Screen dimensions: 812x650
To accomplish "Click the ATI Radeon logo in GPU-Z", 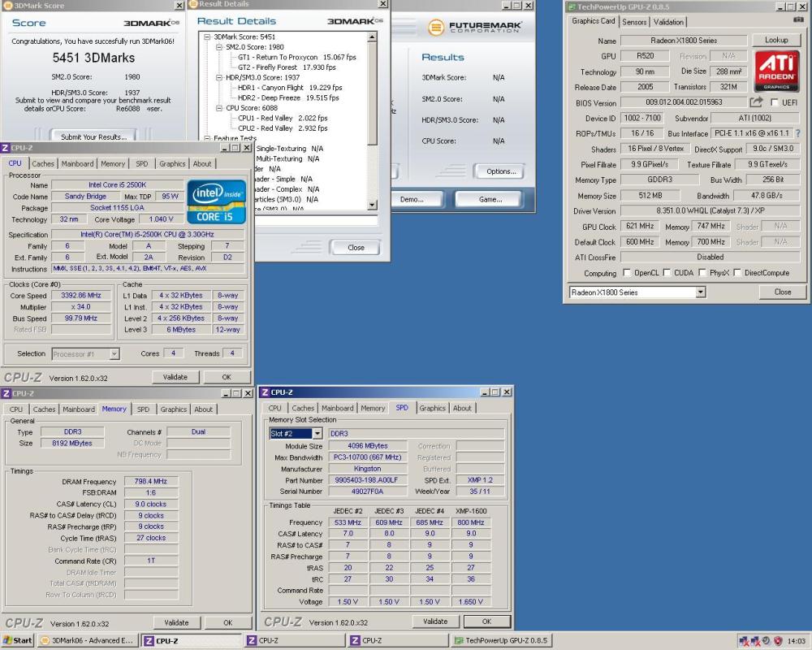I will pyautogui.click(x=776, y=71).
